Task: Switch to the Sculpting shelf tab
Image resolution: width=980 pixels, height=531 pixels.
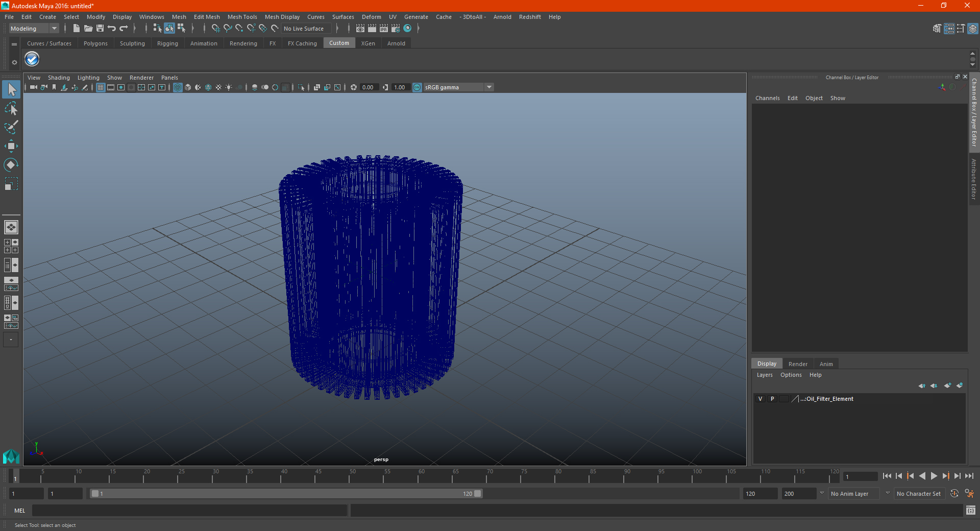Action: pyautogui.click(x=132, y=43)
